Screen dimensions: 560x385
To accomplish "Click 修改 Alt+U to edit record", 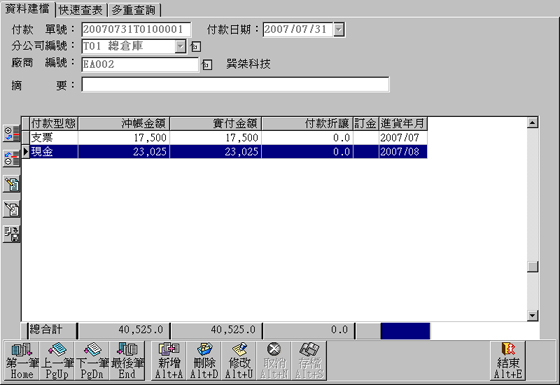I will 239,360.
